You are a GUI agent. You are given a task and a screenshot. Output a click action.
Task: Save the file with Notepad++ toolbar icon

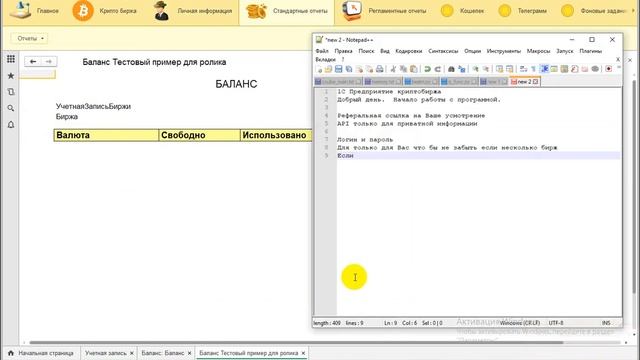[338, 69]
